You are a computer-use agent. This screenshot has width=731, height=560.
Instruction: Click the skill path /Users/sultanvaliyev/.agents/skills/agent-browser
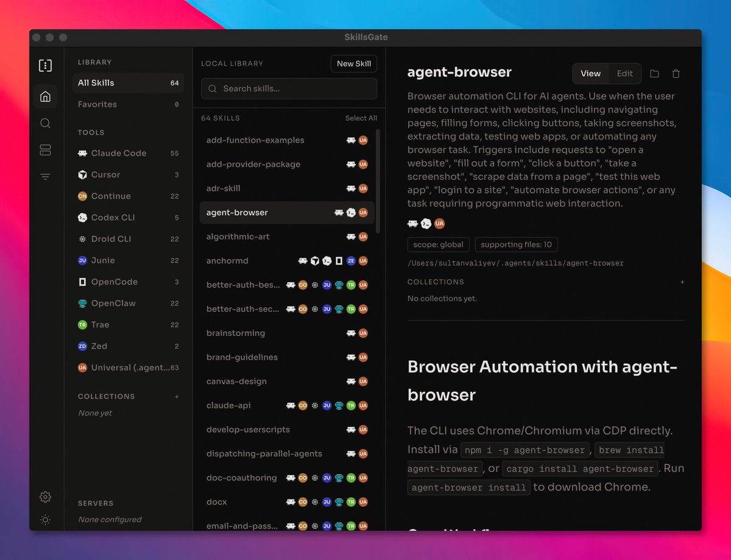click(515, 263)
